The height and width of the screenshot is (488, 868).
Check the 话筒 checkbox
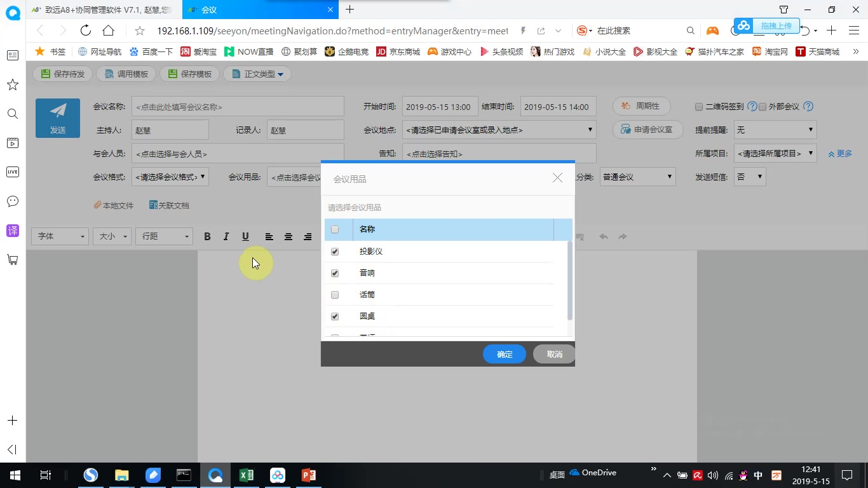[335, 295]
